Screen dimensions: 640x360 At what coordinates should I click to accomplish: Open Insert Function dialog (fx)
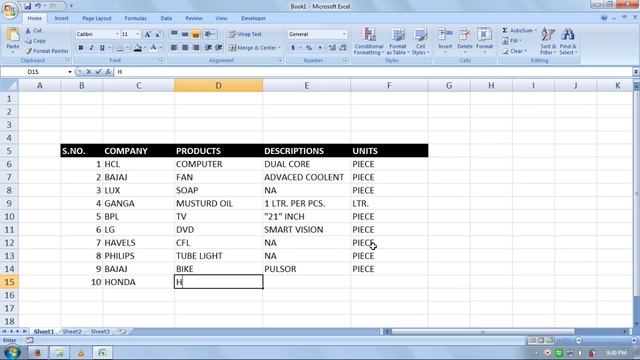pos(108,72)
